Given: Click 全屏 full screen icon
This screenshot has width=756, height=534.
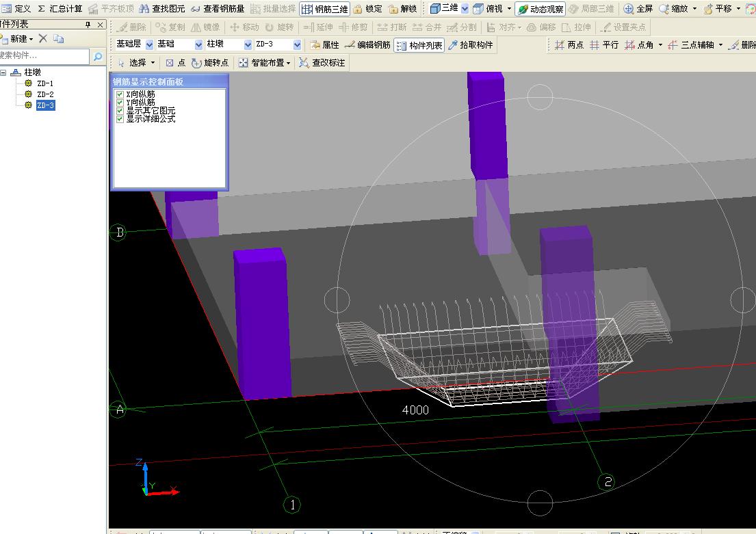Looking at the screenshot, I should [x=638, y=9].
